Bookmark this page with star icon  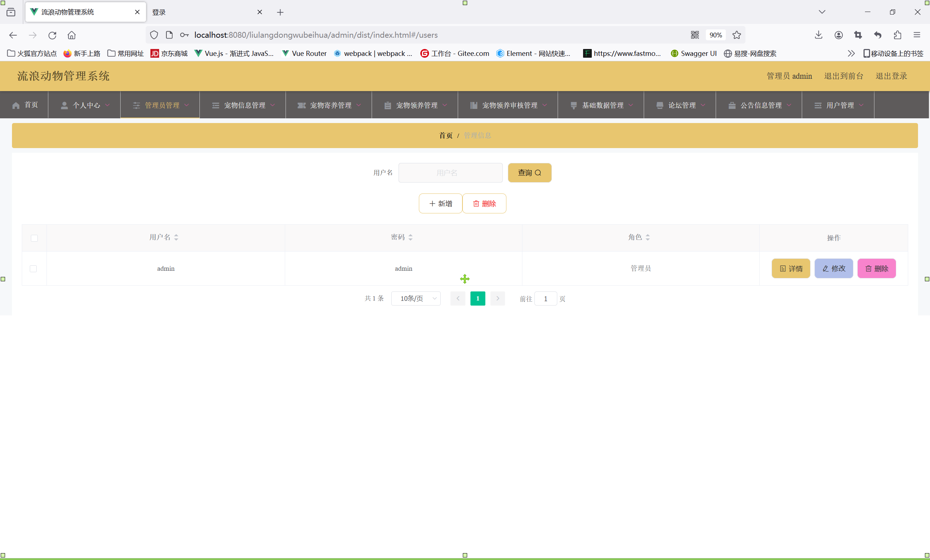coord(736,35)
